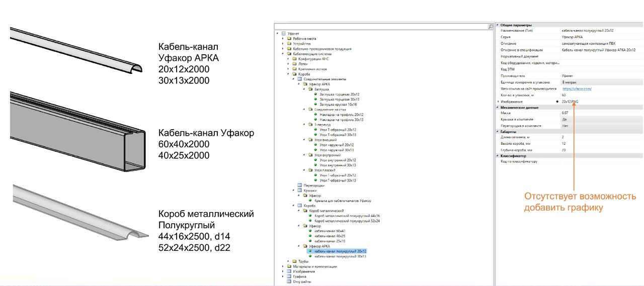Collapse the Общие параметры property section
The image size is (644, 286).
[498, 25]
